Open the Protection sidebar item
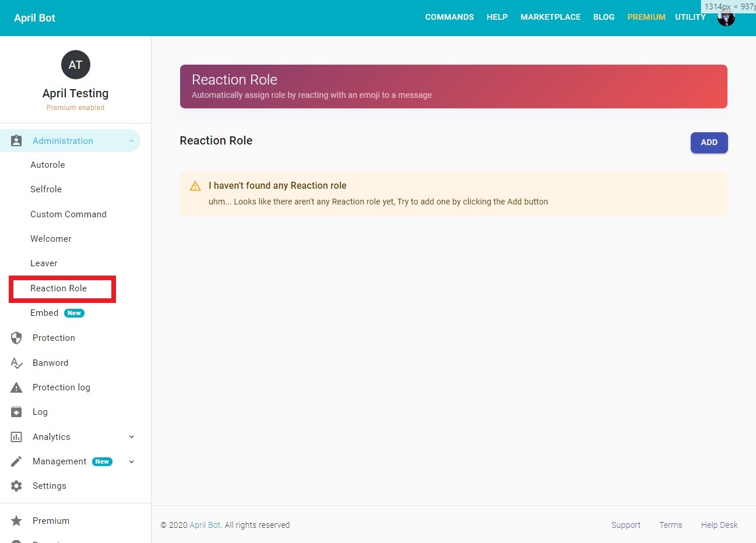The width and height of the screenshot is (756, 543). click(54, 338)
